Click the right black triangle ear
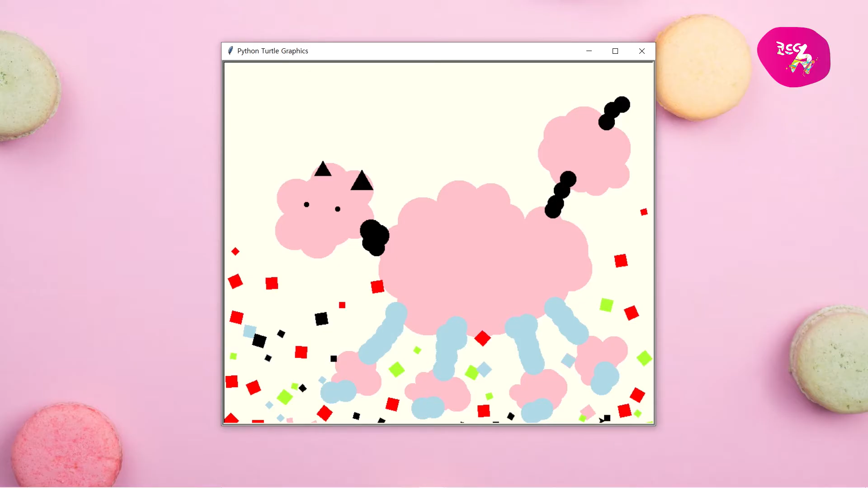The width and height of the screenshot is (868, 488). pos(362,182)
